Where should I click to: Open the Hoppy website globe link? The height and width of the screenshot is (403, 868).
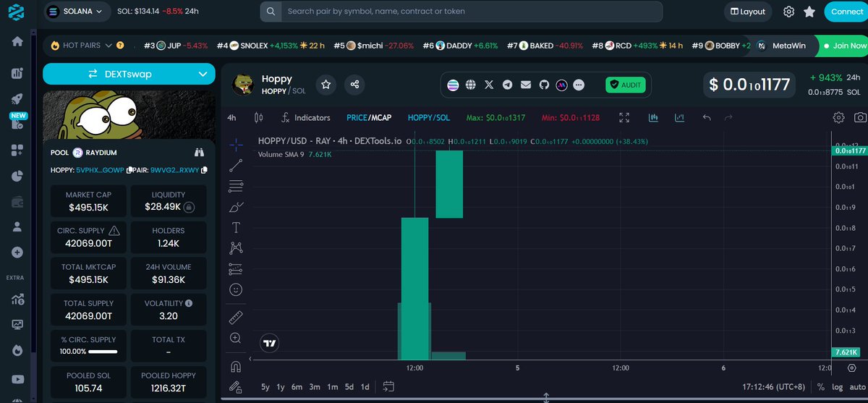(x=471, y=85)
